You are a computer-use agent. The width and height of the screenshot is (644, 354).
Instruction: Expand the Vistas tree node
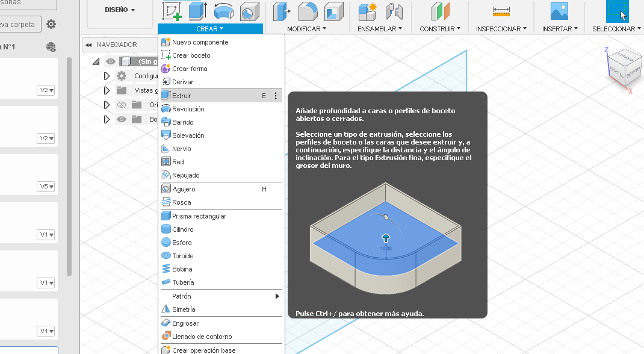pos(107,90)
